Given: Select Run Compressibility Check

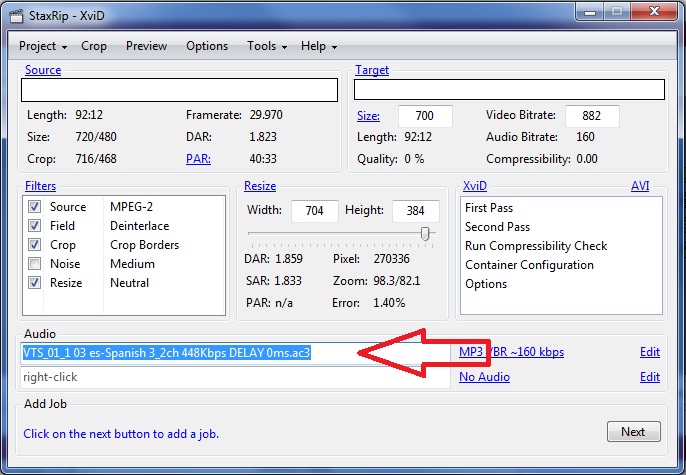Looking at the screenshot, I should (x=536, y=246).
